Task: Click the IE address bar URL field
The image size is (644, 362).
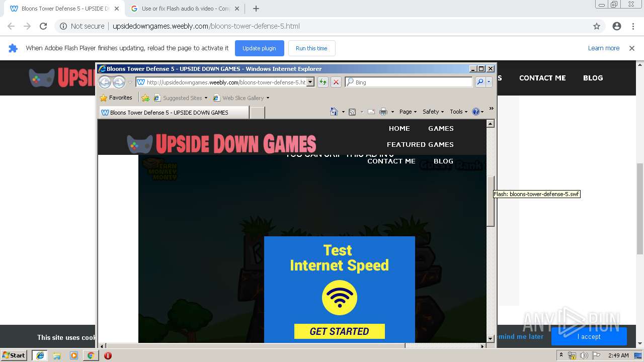Action: coord(221,82)
